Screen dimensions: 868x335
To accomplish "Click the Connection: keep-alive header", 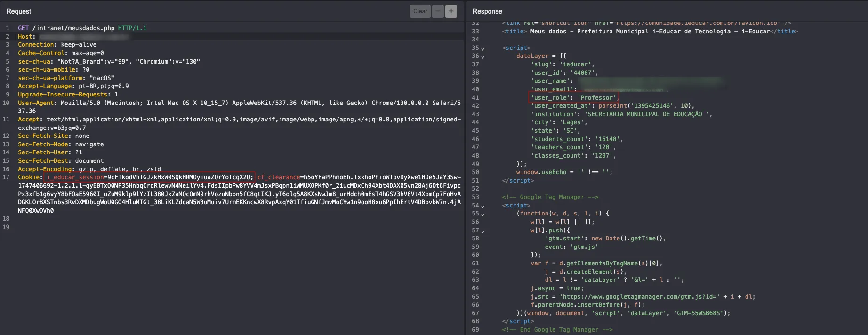I will point(57,45).
